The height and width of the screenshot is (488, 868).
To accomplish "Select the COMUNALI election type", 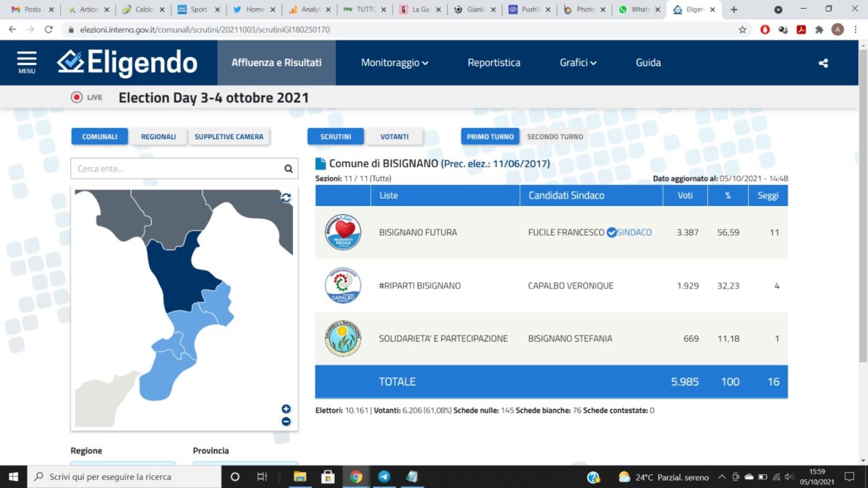I will coord(100,137).
